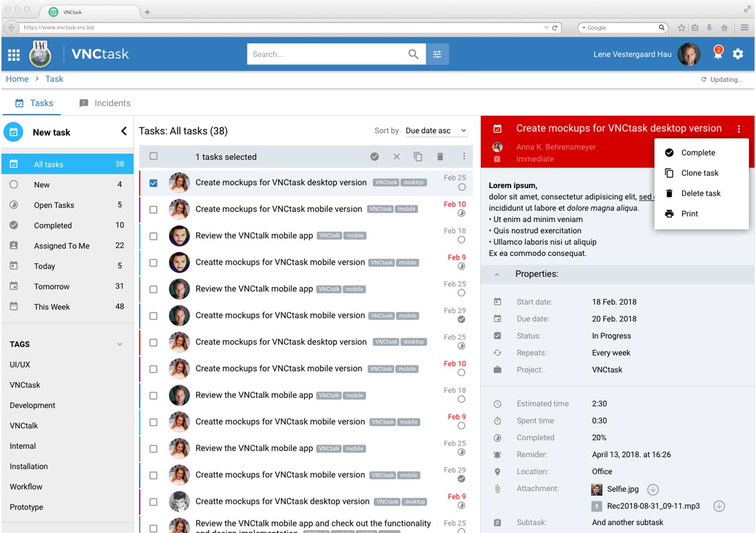The height and width of the screenshot is (533, 756).
Task: Check the Feb 18 Review VNCtalk mobile app task
Action: point(153,236)
